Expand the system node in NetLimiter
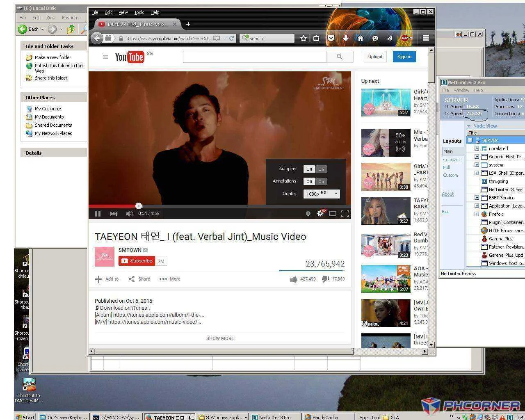The image size is (525, 420). 477,165
